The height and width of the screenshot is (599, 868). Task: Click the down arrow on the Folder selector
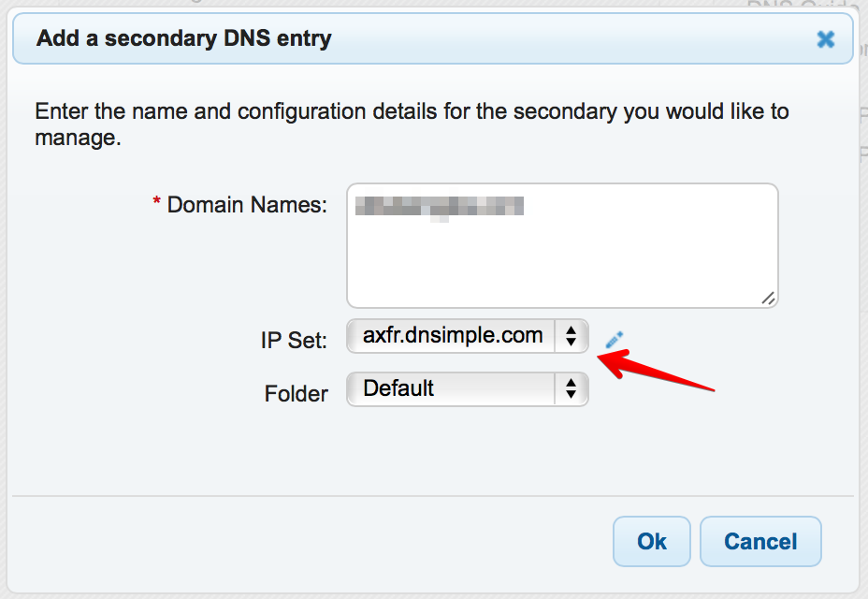[571, 393]
